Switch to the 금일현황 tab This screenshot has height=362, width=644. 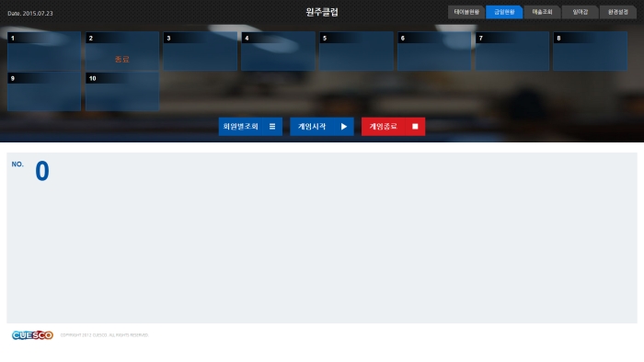[504, 12]
